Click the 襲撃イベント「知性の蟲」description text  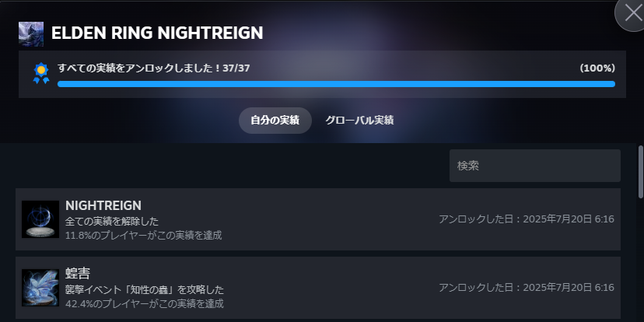click(x=145, y=290)
